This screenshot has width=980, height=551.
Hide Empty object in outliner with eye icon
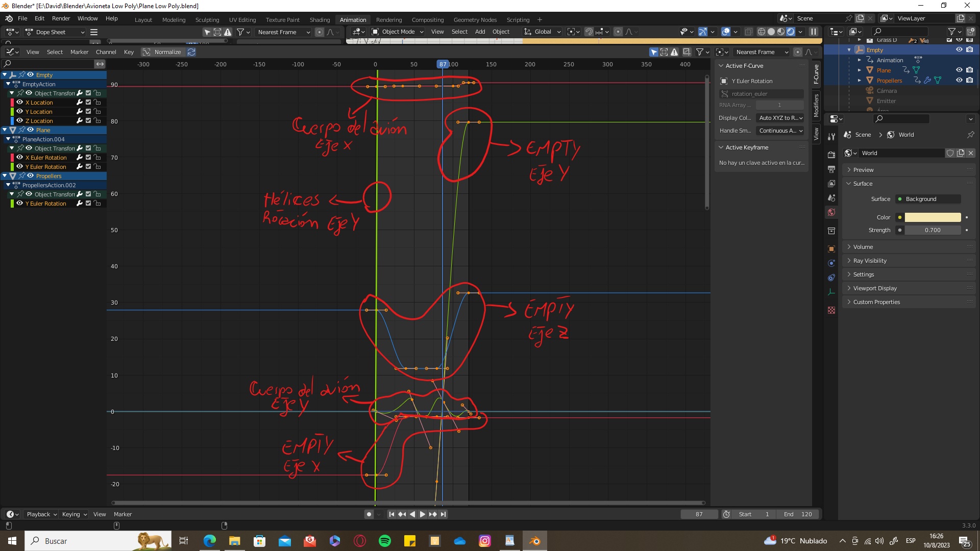(x=959, y=50)
